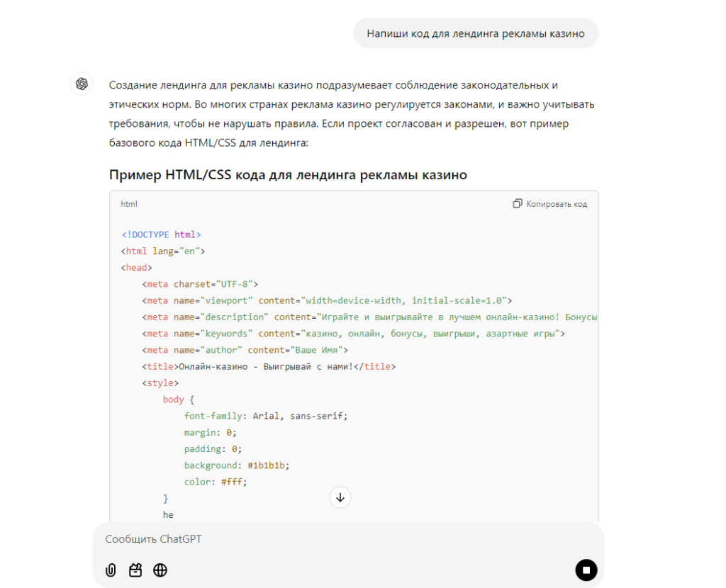The width and height of the screenshot is (726, 588).
Task: Click the padding: 0 code line
Action: 213,449
